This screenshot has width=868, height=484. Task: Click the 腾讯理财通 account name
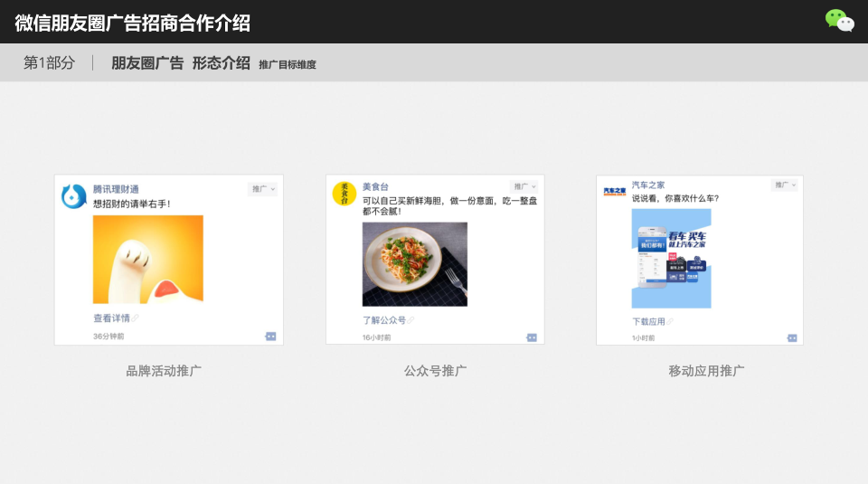(116, 189)
